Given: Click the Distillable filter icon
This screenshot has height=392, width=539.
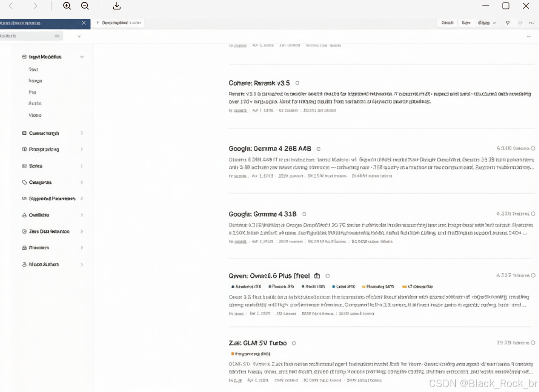Looking at the screenshot, I should 25,215.
